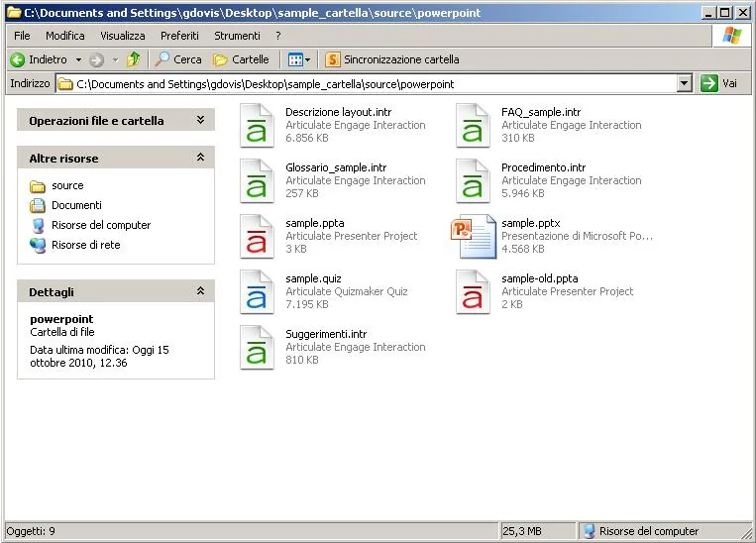Collapse the Dettagli panel

tap(200, 291)
